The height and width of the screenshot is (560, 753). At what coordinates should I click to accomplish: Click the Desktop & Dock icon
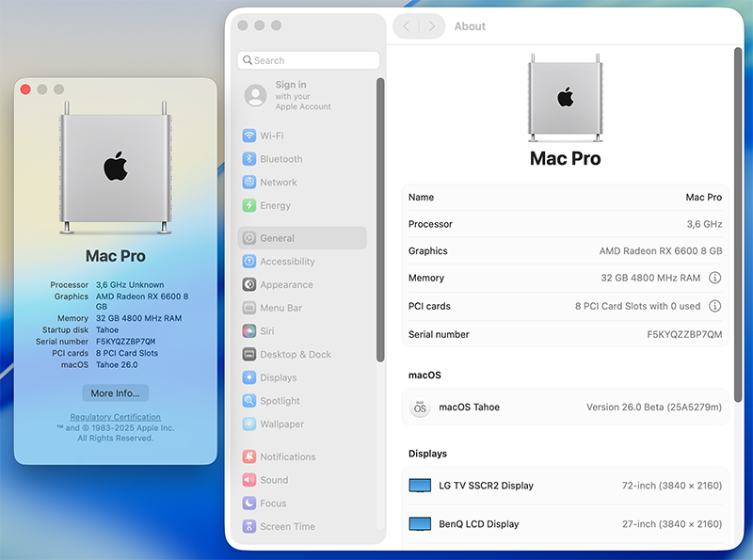click(248, 354)
